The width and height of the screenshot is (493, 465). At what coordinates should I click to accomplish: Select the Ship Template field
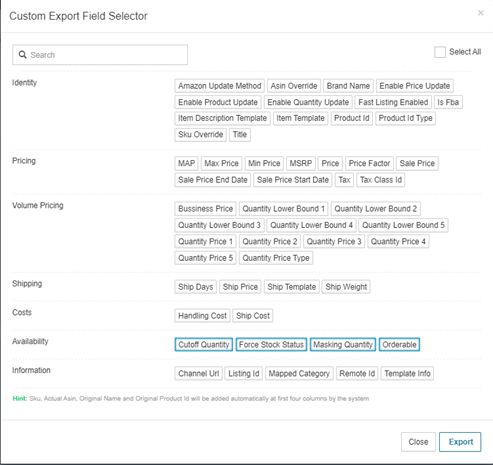point(291,287)
